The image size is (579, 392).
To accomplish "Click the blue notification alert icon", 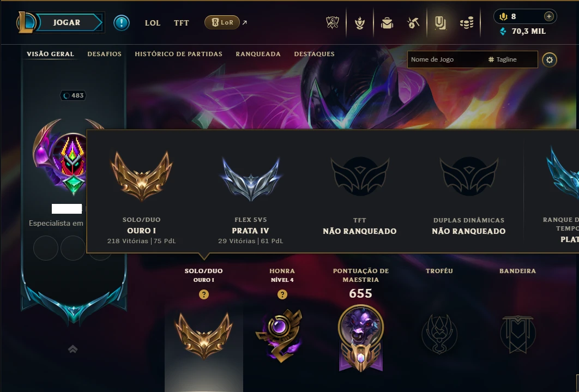I will tap(122, 23).
